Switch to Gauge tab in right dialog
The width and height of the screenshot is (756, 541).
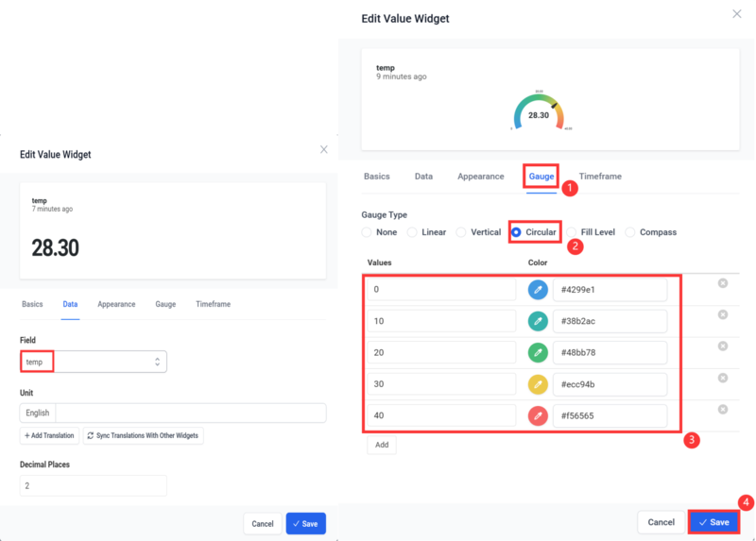(541, 177)
